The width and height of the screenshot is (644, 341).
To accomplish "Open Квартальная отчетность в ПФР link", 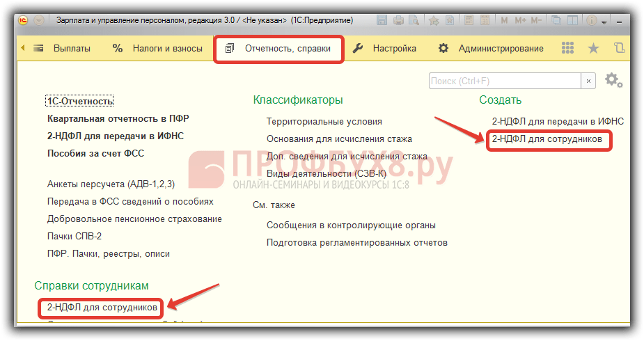I will (x=118, y=118).
